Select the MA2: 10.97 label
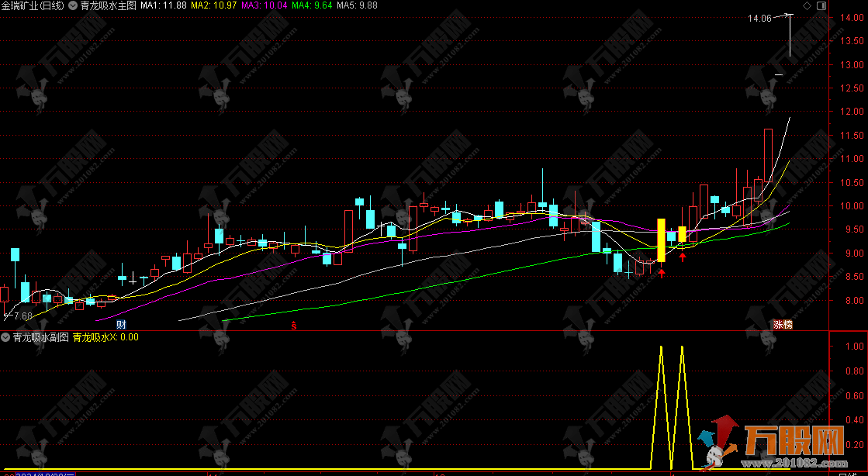The image size is (868, 476). (x=213, y=5)
